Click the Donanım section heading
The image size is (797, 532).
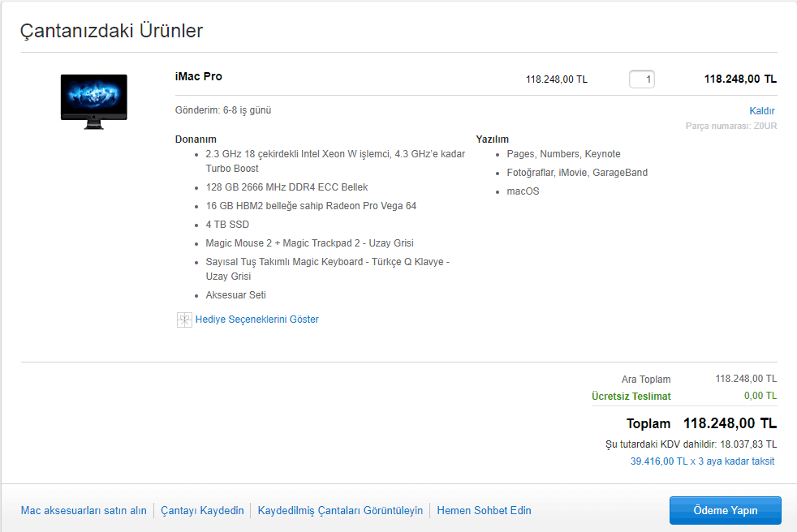point(196,139)
